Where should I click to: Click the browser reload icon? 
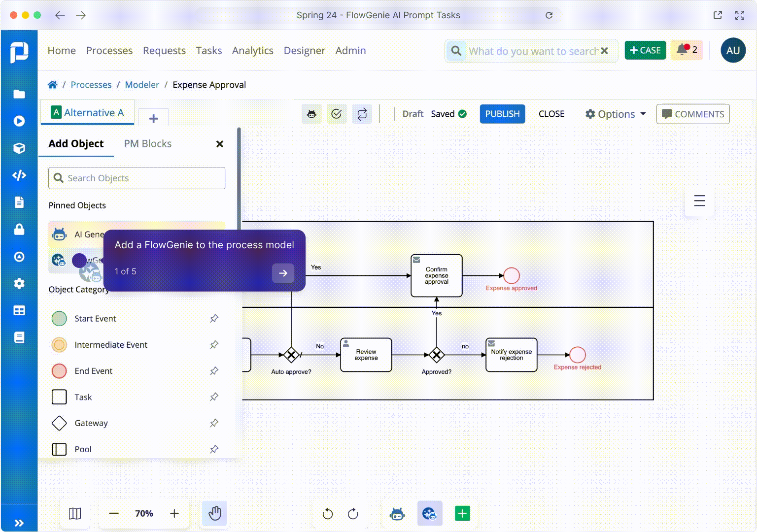[x=549, y=15]
